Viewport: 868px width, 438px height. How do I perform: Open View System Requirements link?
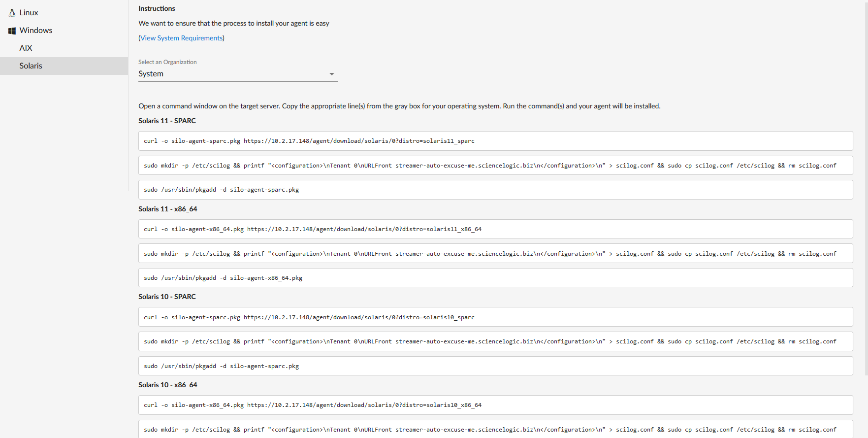tap(181, 38)
